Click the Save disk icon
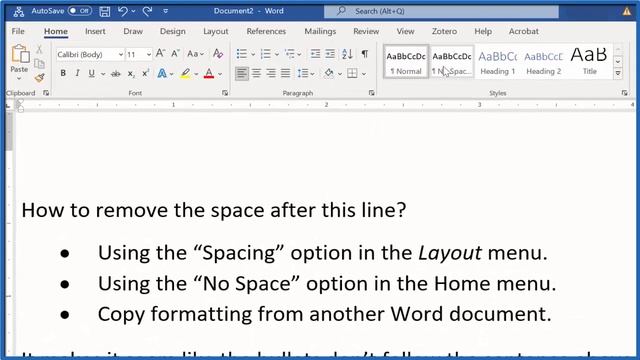 click(x=105, y=11)
